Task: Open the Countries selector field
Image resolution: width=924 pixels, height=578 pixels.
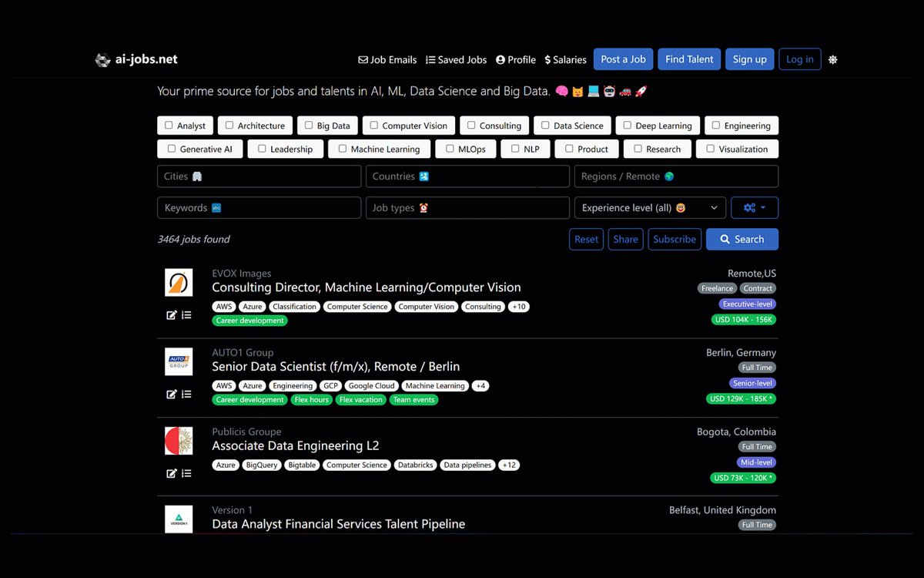Action: [467, 176]
